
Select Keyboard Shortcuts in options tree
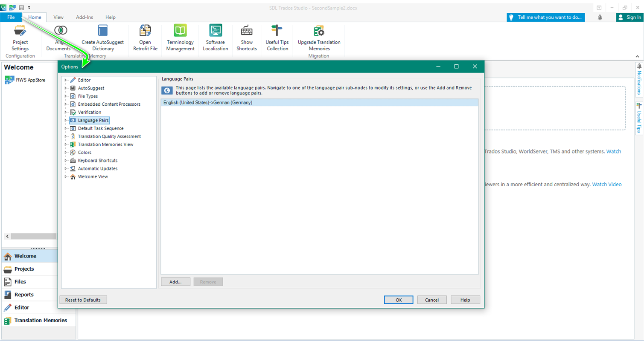click(x=97, y=161)
